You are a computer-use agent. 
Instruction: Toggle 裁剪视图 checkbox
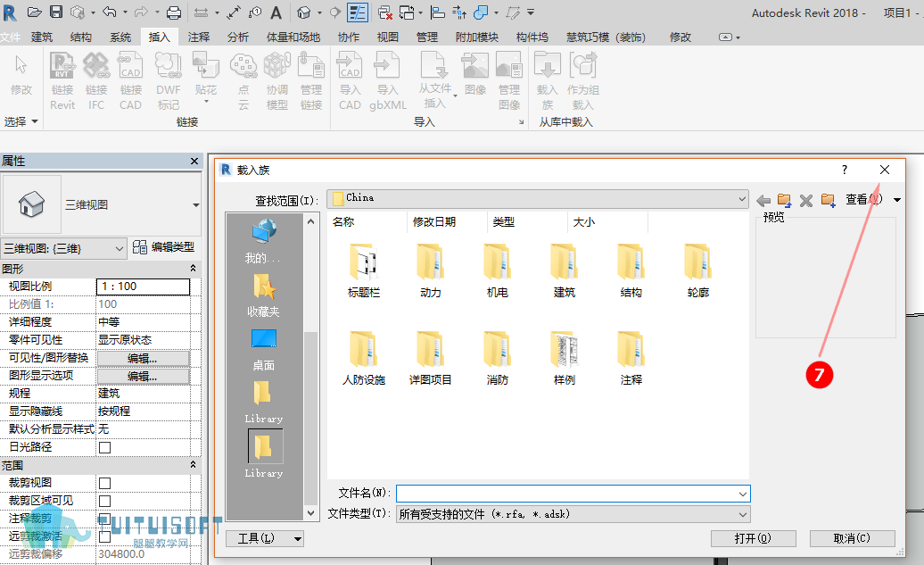tap(105, 484)
